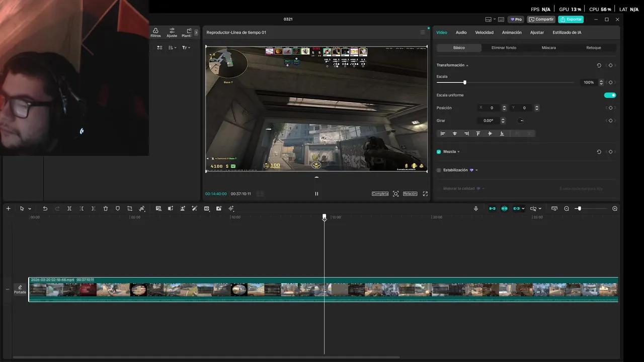Collapse the Transformación section
This screenshot has width=644, height=362.
coord(467,65)
